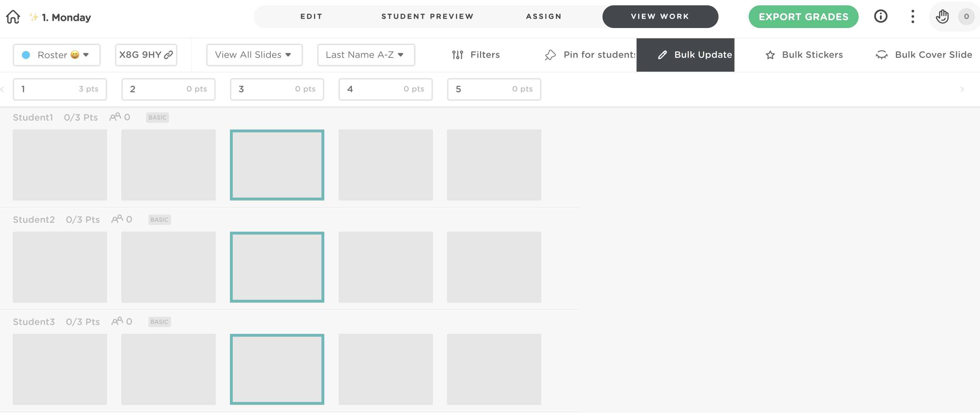Open the Assign tab

[543, 16]
